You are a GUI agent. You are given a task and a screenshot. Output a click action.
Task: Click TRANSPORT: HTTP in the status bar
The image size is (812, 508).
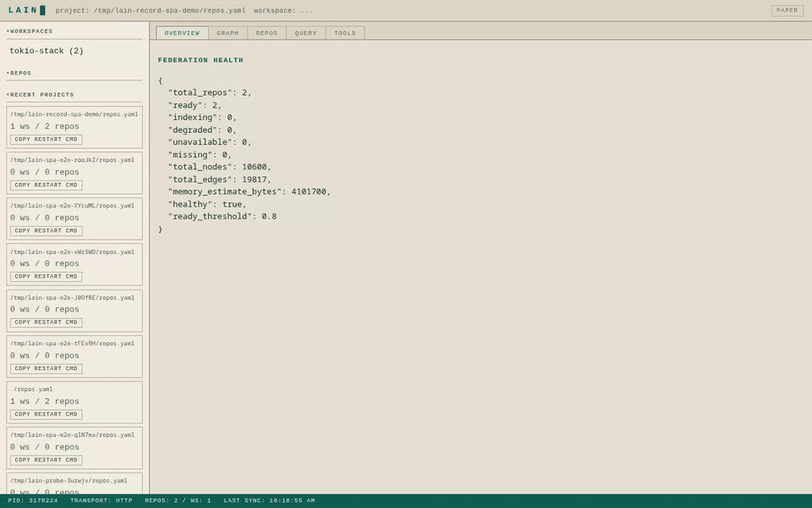click(x=101, y=500)
